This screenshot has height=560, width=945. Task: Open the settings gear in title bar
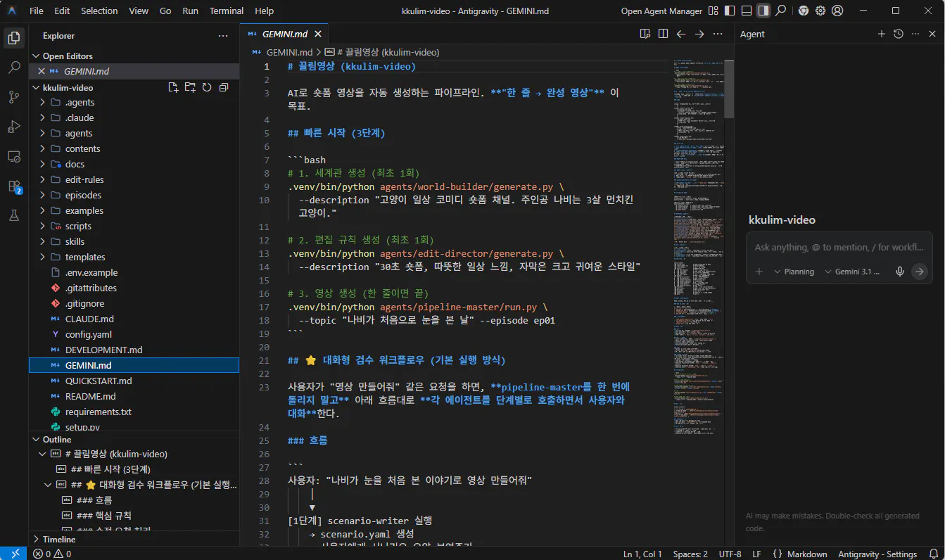click(820, 11)
